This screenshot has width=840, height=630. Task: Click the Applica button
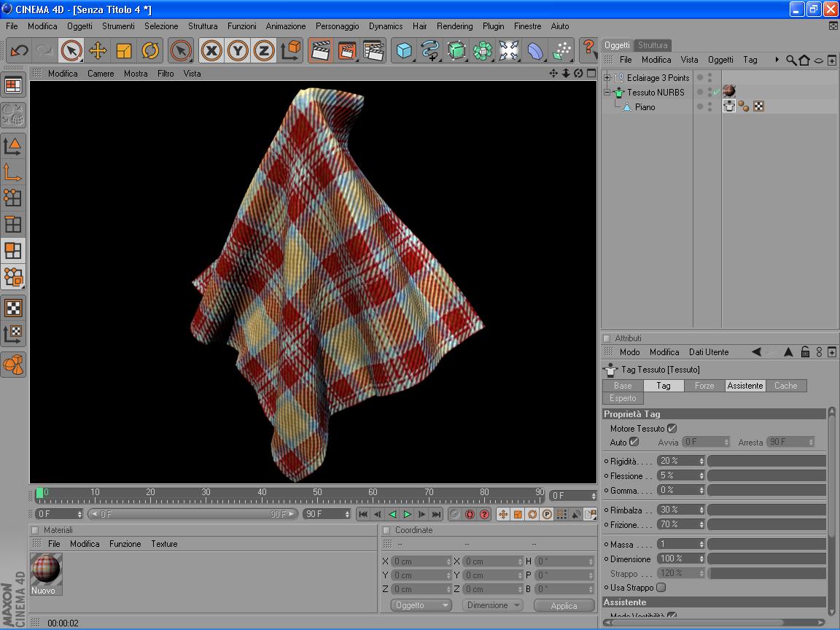click(x=564, y=605)
